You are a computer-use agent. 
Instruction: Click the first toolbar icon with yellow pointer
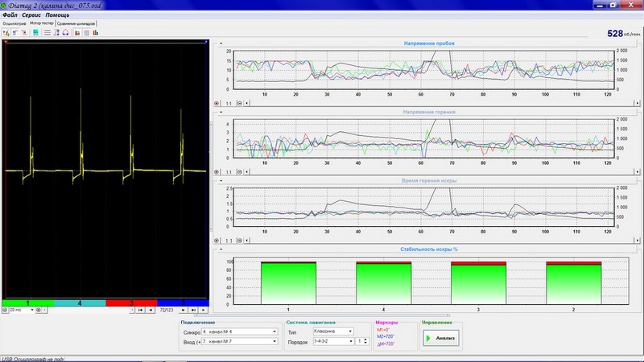pos(6,32)
